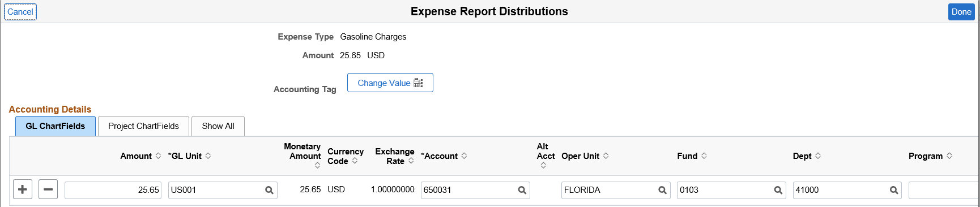Sort by Exchange Rate column arrows
The image size is (980, 207).
[411, 161]
